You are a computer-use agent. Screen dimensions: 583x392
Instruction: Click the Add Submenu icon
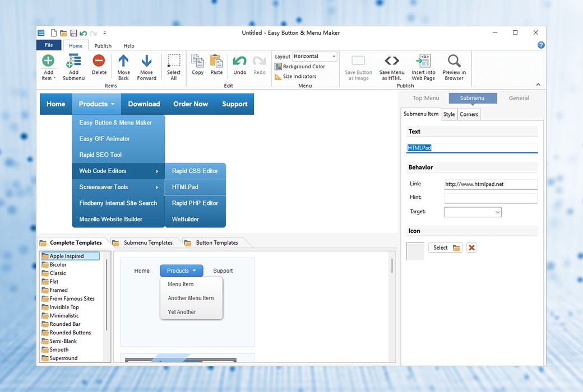click(73, 60)
